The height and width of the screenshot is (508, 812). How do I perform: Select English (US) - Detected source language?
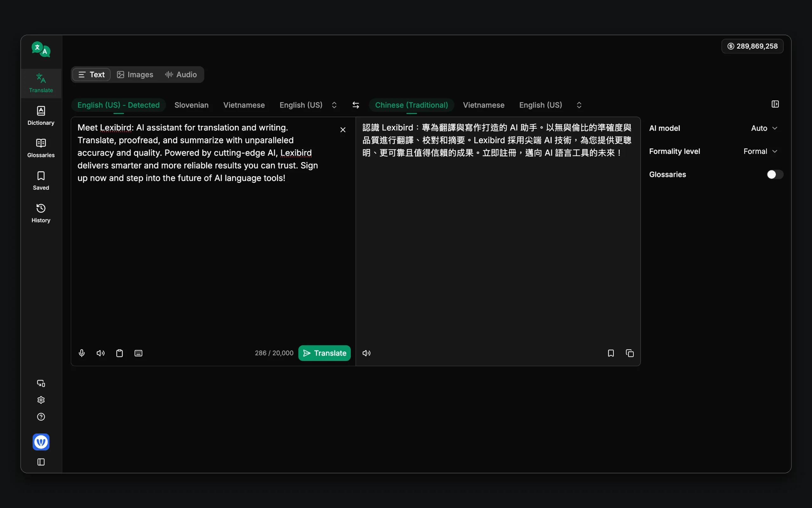[x=118, y=105]
